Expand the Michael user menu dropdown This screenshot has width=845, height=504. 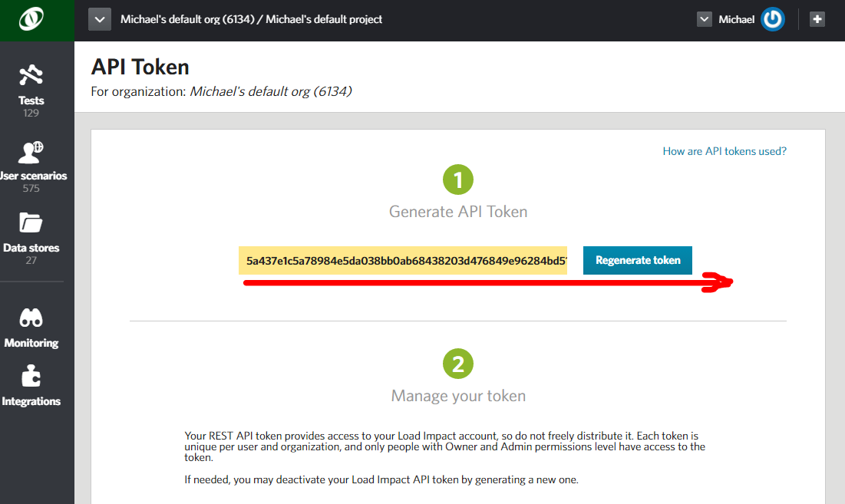(x=705, y=19)
